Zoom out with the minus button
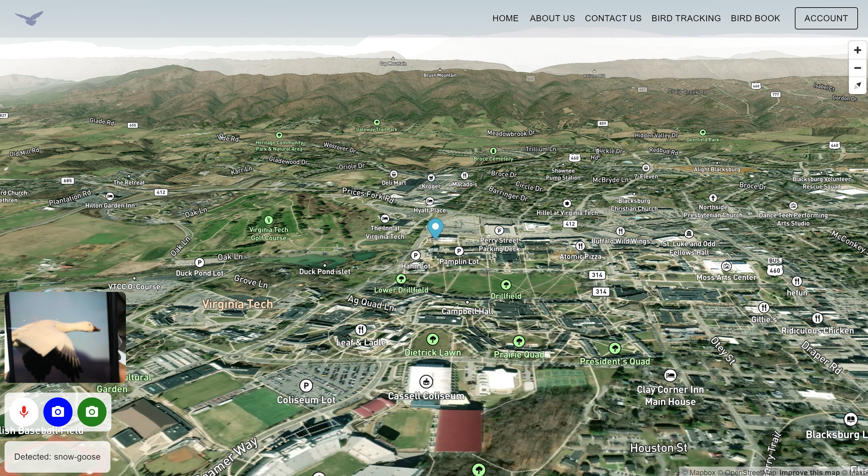Viewport: 868px width, 476px height. pos(857,68)
